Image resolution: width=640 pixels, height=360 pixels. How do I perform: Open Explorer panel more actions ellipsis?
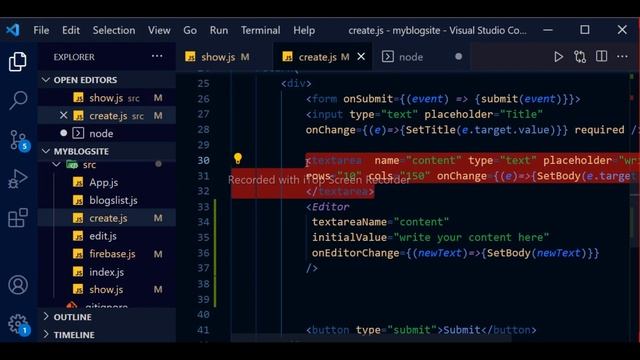(x=157, y=56)
